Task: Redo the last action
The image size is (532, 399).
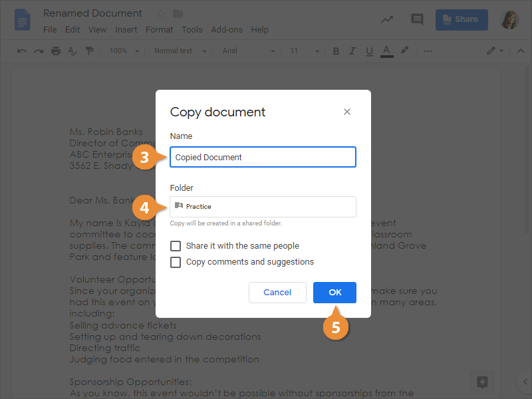Action: [x=39, y=51]
